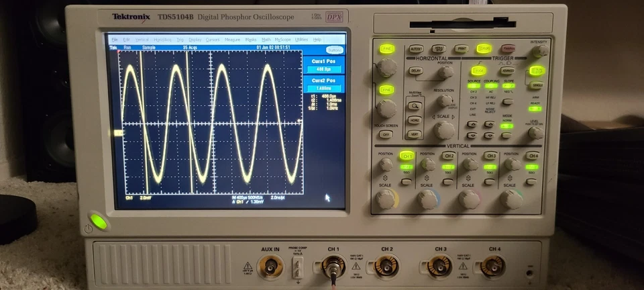
Task: Click the Ch1 ground reference marker at the graticule edge
Action: 119,133
